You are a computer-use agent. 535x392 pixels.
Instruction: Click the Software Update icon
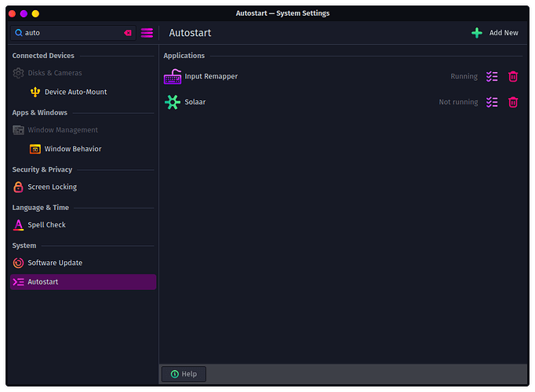18,263
